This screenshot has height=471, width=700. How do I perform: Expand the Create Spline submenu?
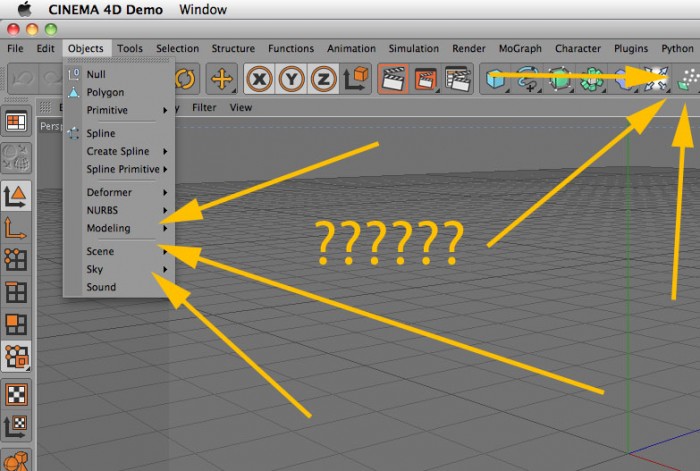click(119, 151)
